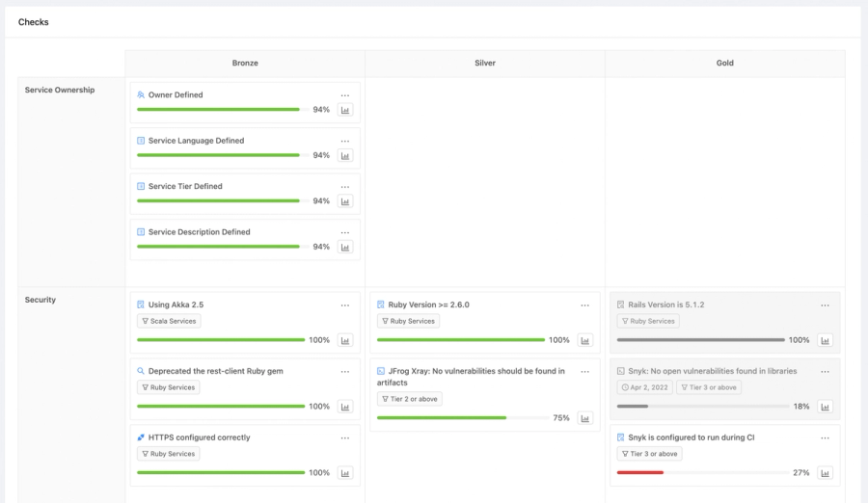Viewport: 868px width, 503px height.
Task: Click the JFrog Xray 75% progress bar
Action: tap(463, 418)
